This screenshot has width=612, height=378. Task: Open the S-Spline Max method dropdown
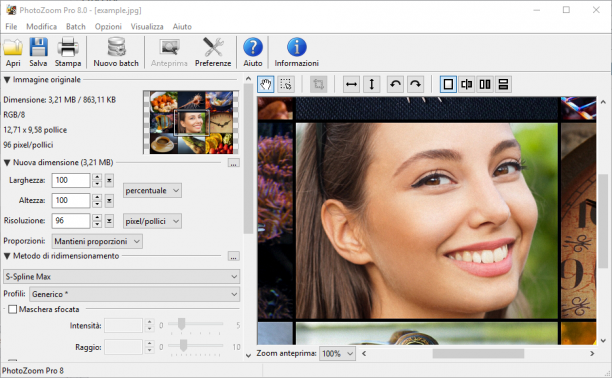[121, 276]
